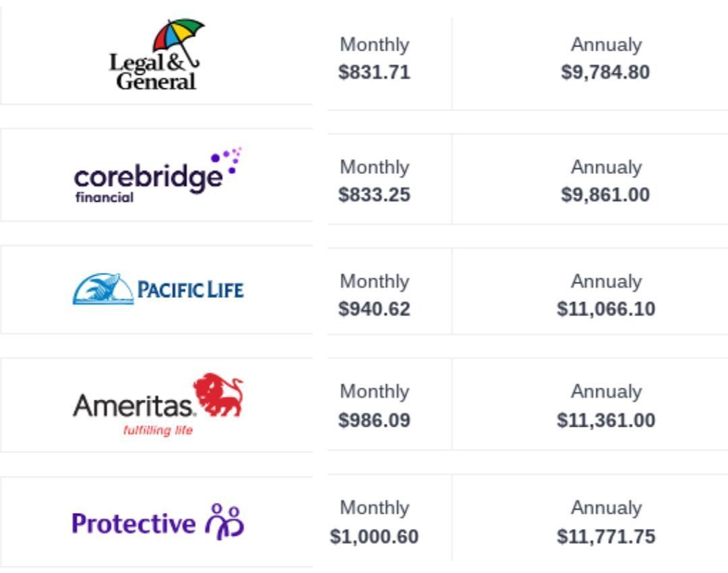Screen dimensions: 728x573
Task: Select the Corebridge Financial logo
Action: tap(158, 175)
